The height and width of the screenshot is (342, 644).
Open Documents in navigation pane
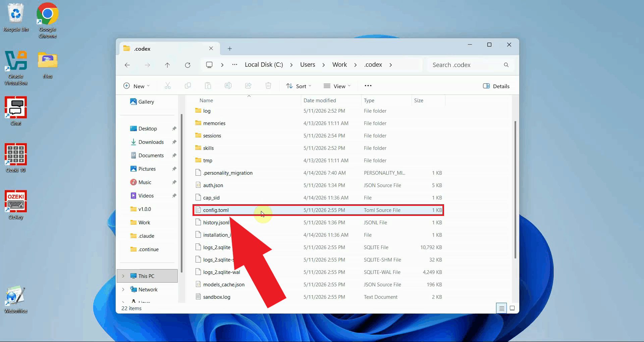148,155
